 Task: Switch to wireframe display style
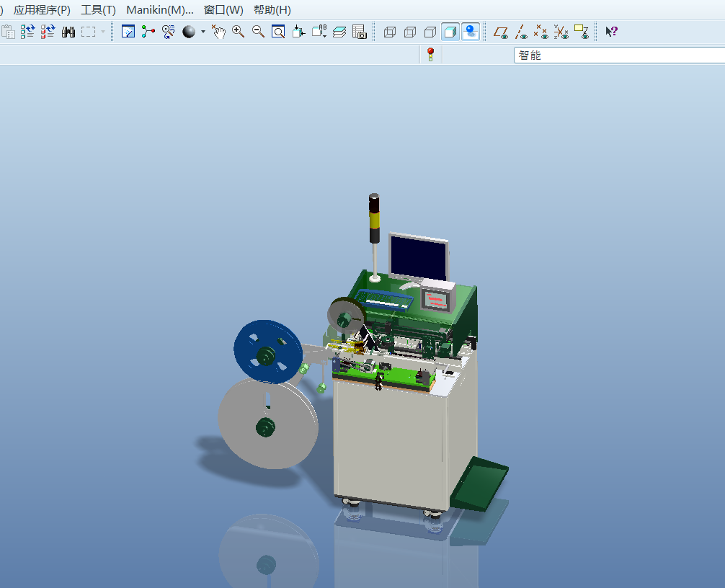(x=390, y=32)
